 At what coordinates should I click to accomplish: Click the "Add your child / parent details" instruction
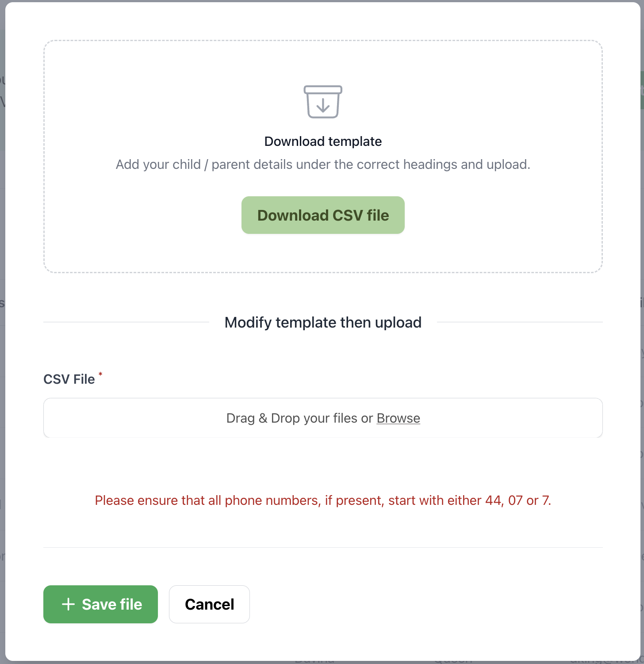click(x=323, y=164)
